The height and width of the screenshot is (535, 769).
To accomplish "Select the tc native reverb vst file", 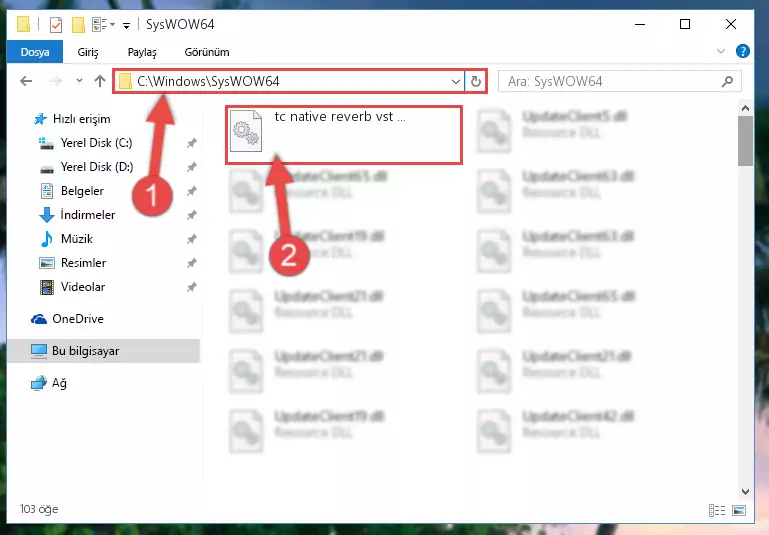I will (x=343, y=135).
